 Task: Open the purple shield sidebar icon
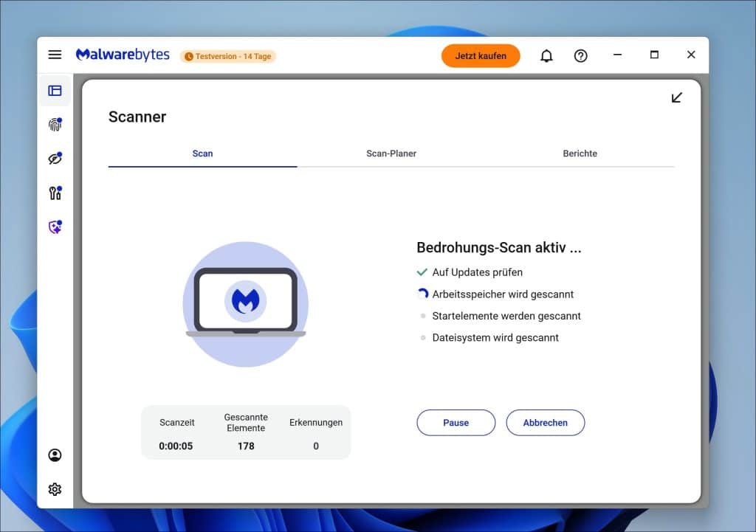click(55, 228)
